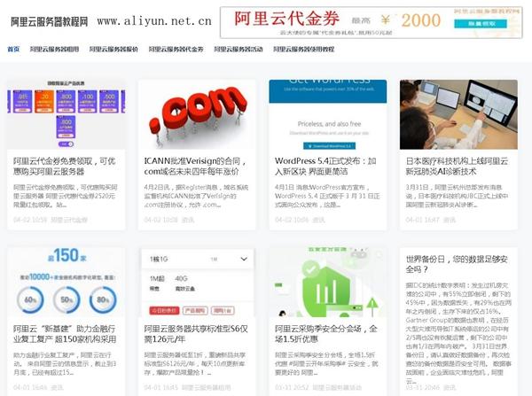Click the orange coupon card icon
The height and width of the screenshot is (396, 532).
coord(44,101)
